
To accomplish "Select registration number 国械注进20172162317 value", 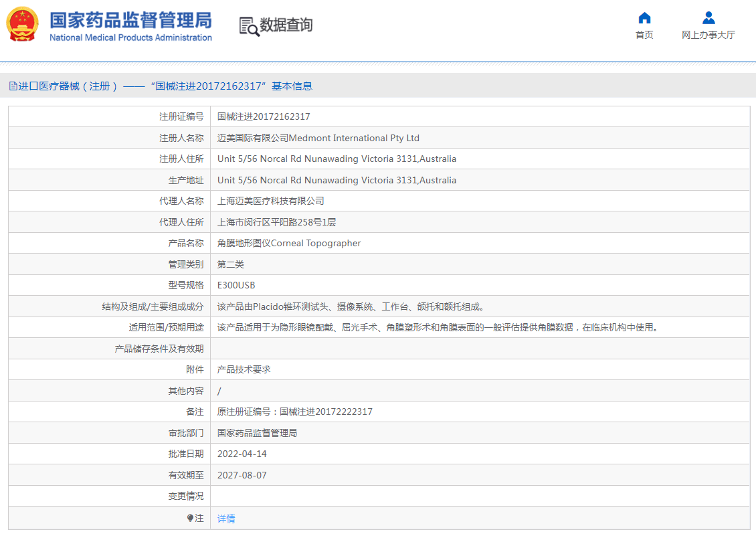I will pos(264,116).
